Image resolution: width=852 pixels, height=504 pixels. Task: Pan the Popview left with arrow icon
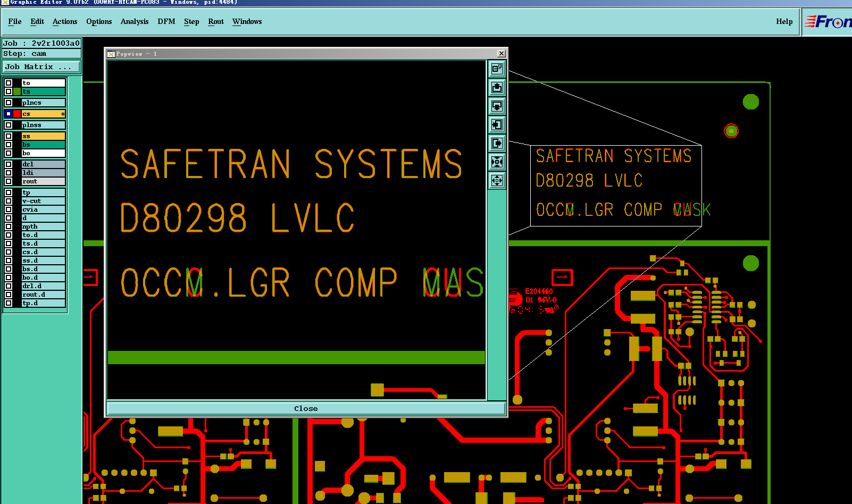point(497,125)
